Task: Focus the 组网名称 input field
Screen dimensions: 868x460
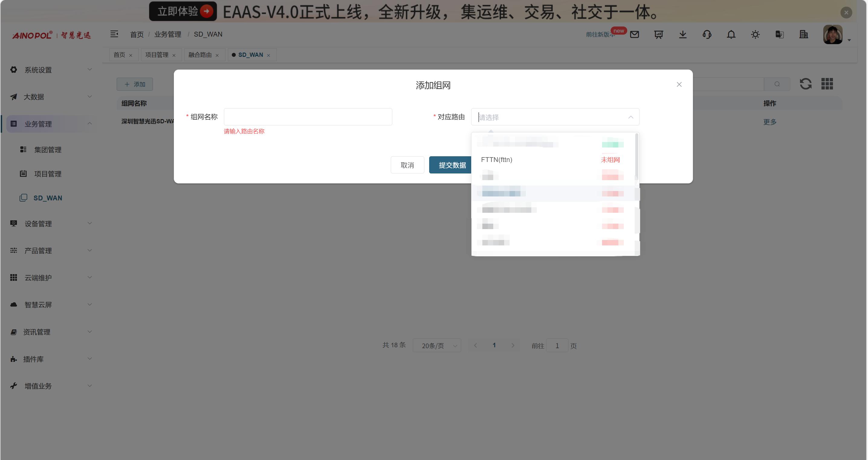Action: pos(308,117)
